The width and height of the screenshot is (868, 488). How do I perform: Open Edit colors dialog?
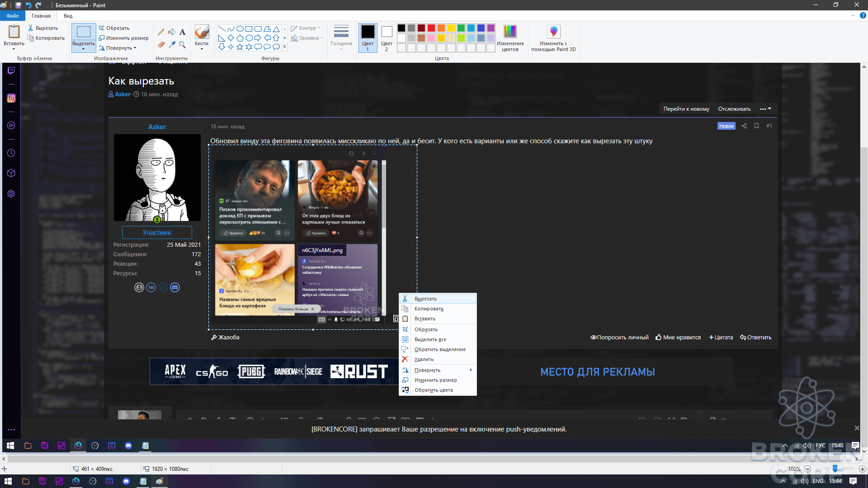tap(510, 38)
